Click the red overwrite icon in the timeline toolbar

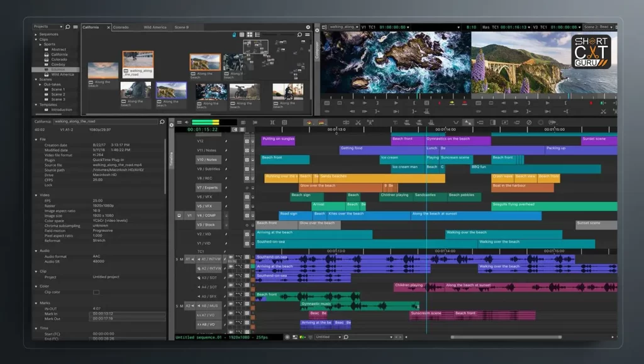[321, 123]
